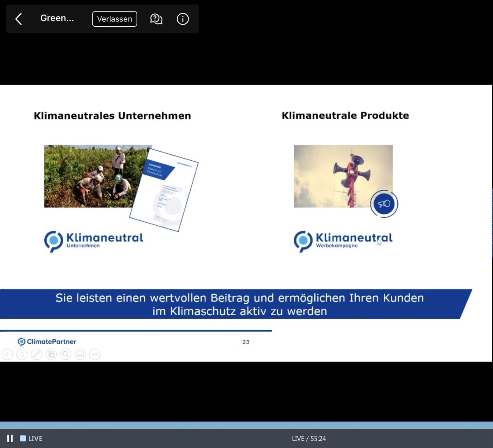Open the Q&A chat bubbles icon

pos(157,19)
